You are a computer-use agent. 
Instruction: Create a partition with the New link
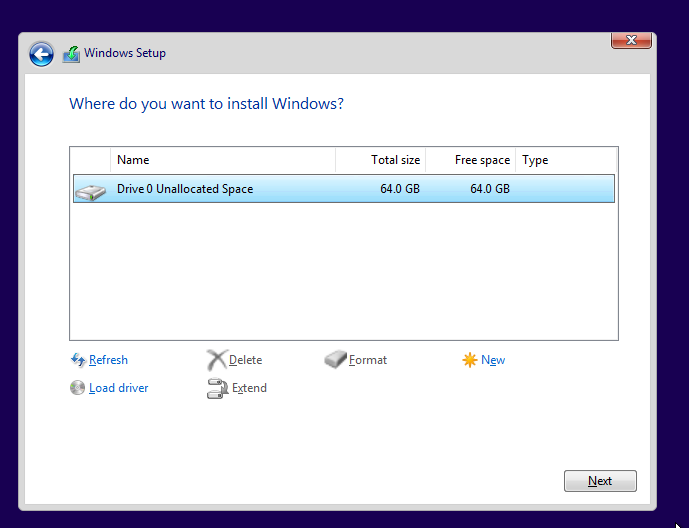[x=493, y=360]
